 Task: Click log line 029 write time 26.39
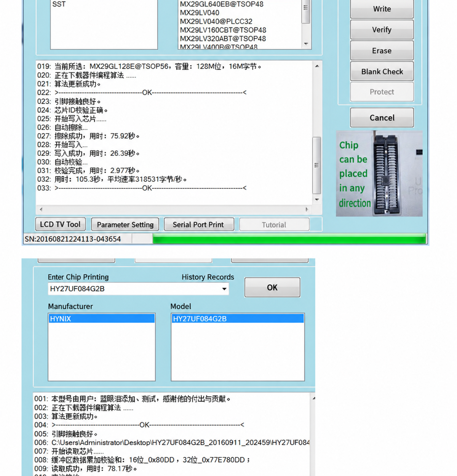pyautogui.click(x=88, y=153)
